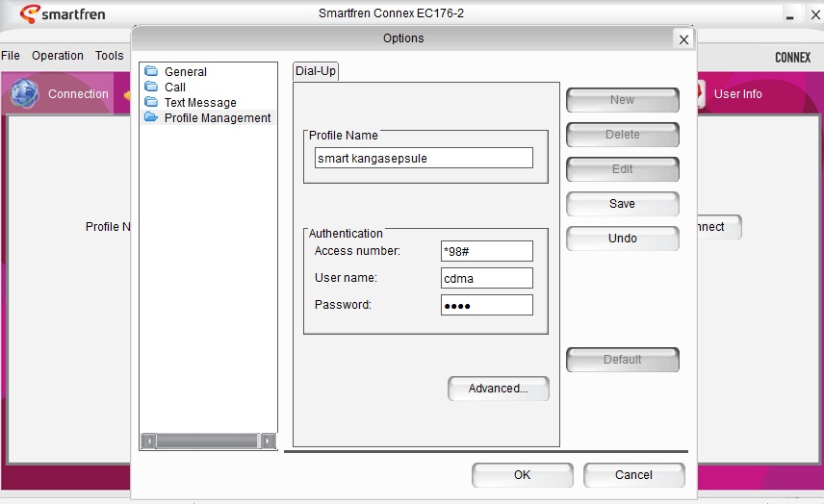Click the Delete profile button
This screenshot has width=824, height=504.
[622, 135]
